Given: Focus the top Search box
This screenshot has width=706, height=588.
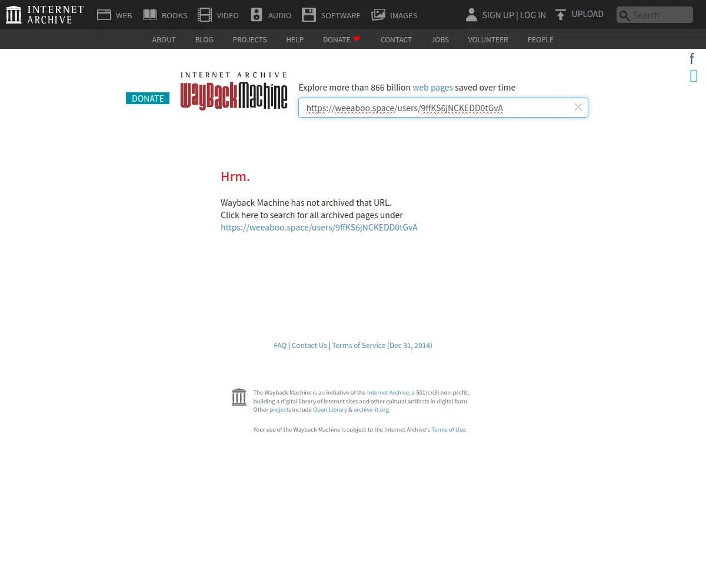Looking at the screenshot, I should point(655,15).
